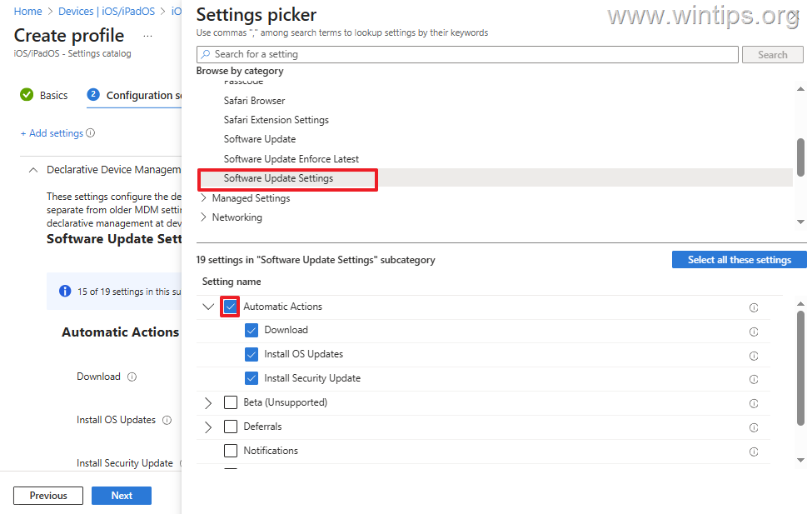Collapse the Declarative Device Management section
The height and width of the screenshot is (514, 812).
pyautogui.click(x=33, y=170)
